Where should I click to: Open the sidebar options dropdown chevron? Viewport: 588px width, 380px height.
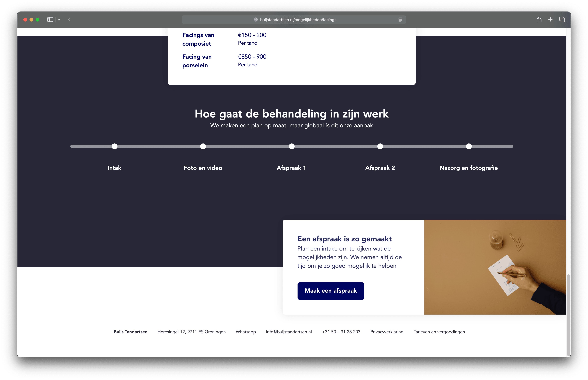(59, 20)
